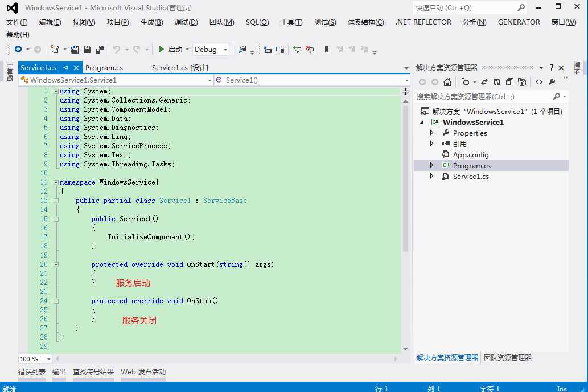Collapse the using directives outline on line 1
The image size is (588, 392).
[x=56, y=91]
